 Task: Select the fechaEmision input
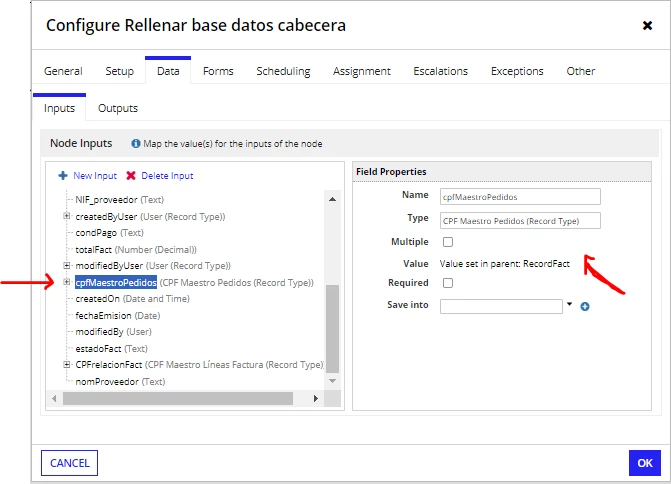118,316
